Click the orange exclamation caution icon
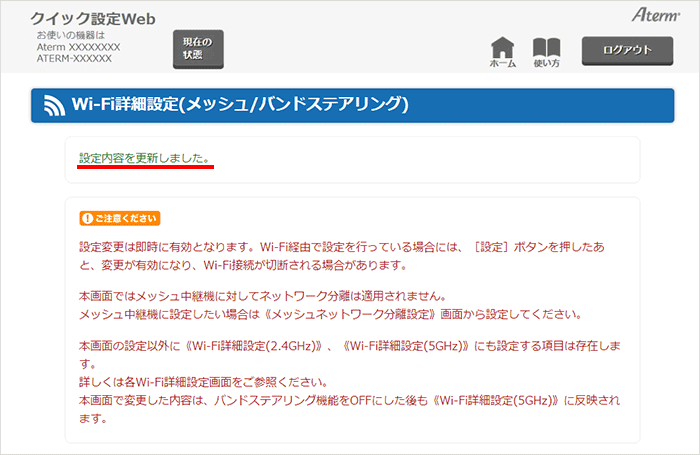Image resolution: width=700 pixels, height=455 pixels. coord(87,218)
